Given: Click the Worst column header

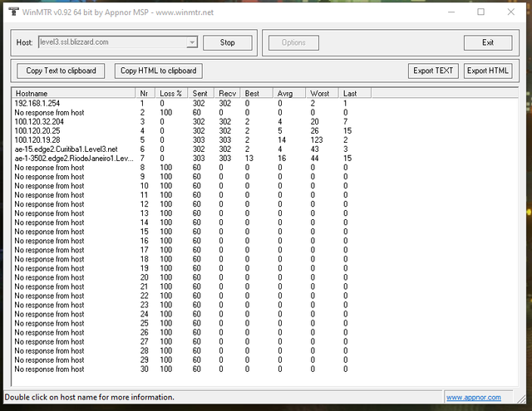Looking at the screenshot, I should coord(322,93).
